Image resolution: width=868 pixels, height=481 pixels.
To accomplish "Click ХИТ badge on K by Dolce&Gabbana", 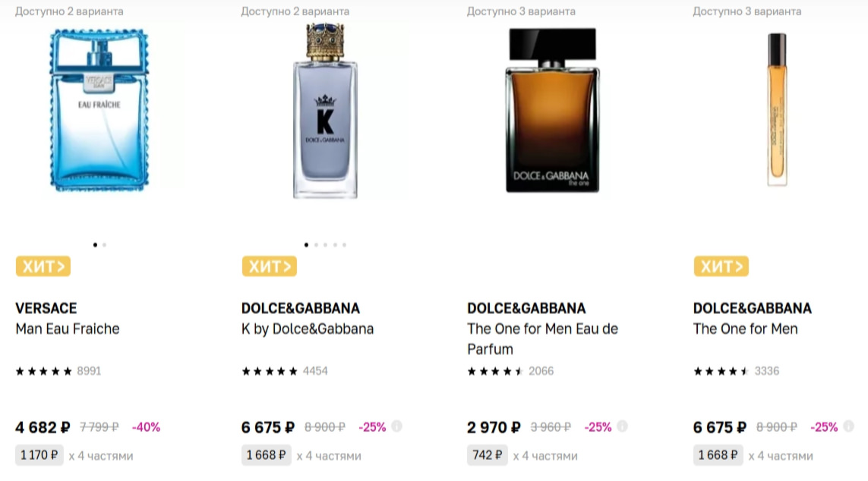I will (270, 266).
